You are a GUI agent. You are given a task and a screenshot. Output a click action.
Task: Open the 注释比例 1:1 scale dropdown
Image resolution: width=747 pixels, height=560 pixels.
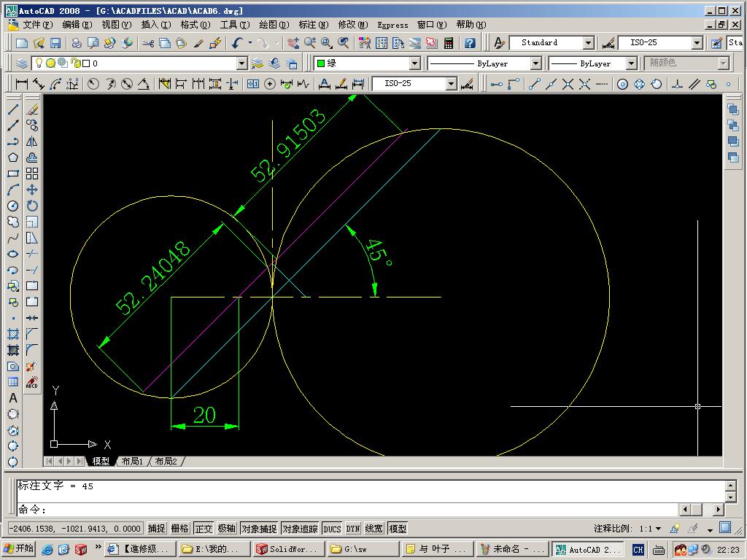[x=659, y=529]
